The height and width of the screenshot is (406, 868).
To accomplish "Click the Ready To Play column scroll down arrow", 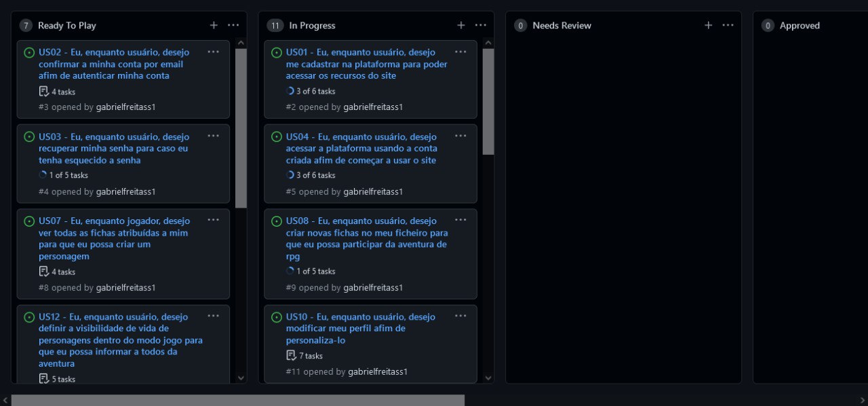I will (x=241, y=377).
